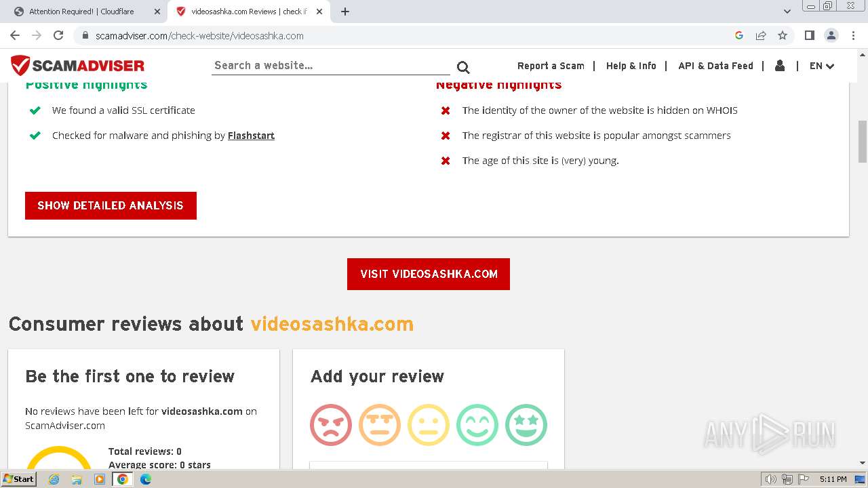Share this page icon
868x488 pixels.
click(761, 35)
